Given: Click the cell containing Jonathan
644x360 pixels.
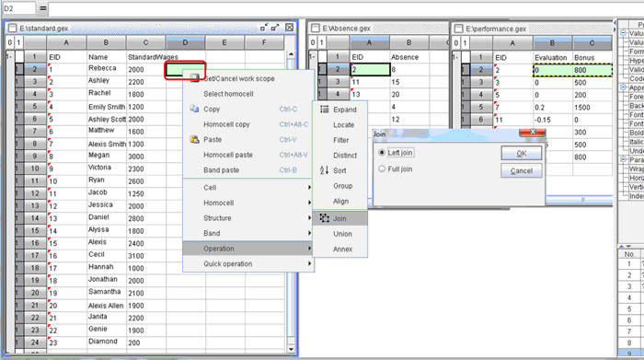Looking at the screenshot, I should point(107,280).
